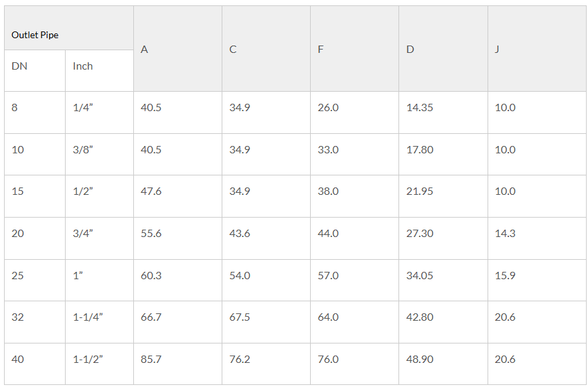The width and height of the screenshot is (588, 387).
Task: Click the 47.6 value cell
Action: point(177,196)
